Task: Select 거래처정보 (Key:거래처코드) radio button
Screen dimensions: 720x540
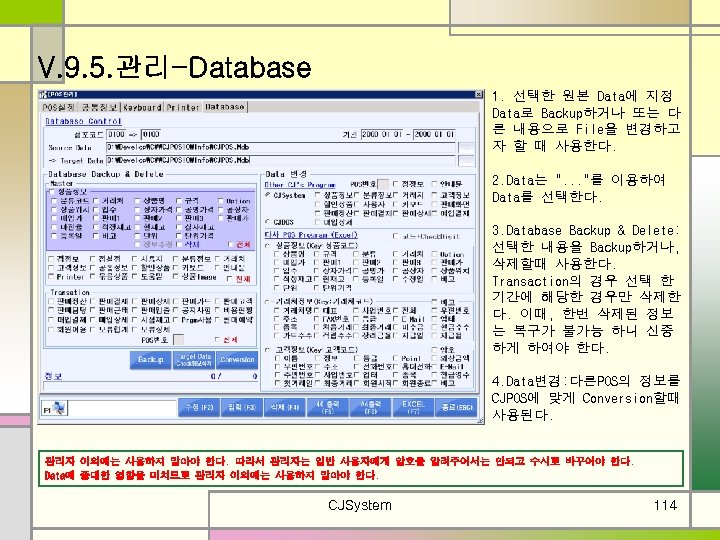Action: pyautogui.click(x=268, y=302)
